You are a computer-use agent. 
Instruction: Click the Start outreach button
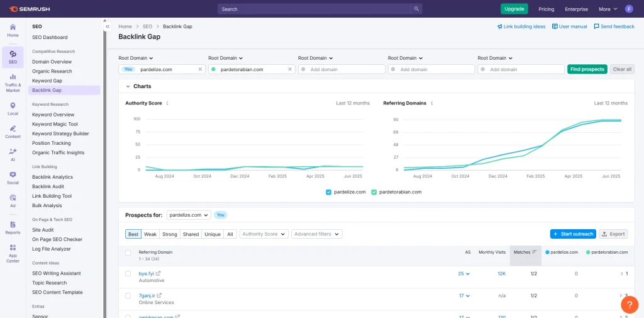click(573, 234)
